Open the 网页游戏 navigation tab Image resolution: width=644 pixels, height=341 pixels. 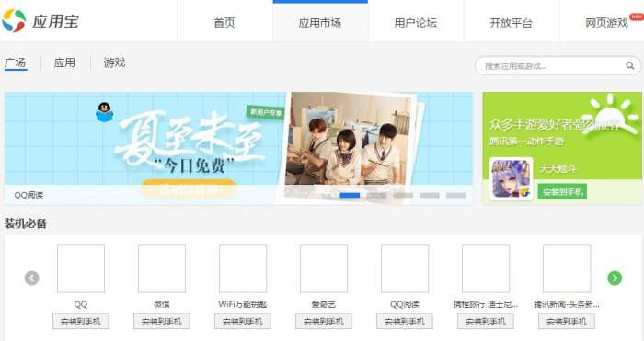click(x=606, y=23)
